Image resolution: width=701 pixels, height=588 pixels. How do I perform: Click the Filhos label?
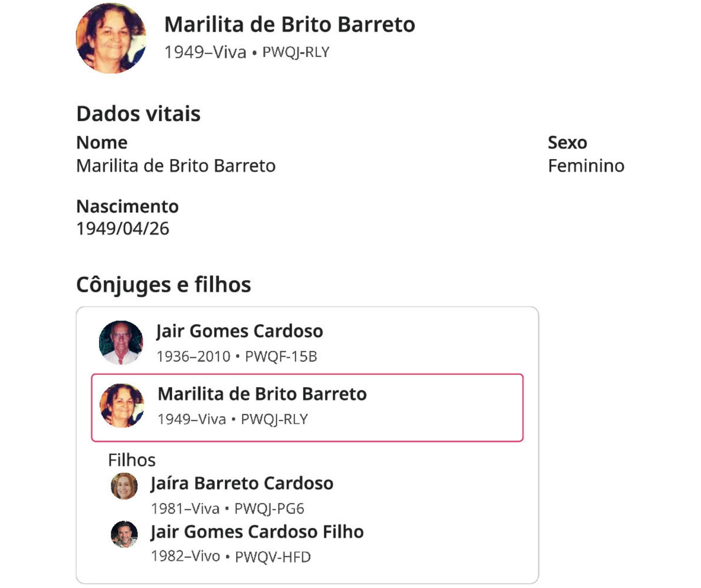click(132, 460)
